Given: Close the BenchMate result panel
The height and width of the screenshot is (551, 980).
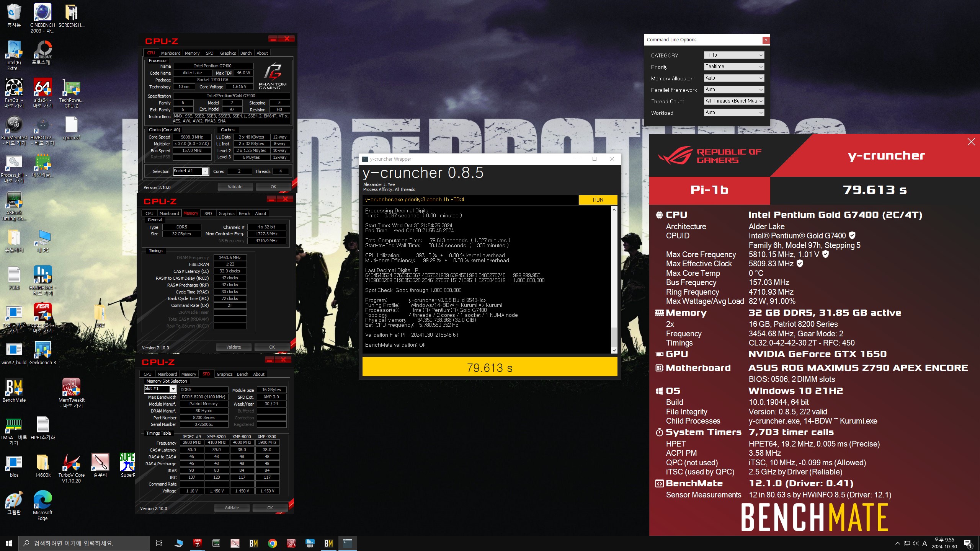Looking at the screenshot, I should coord(971,142).
